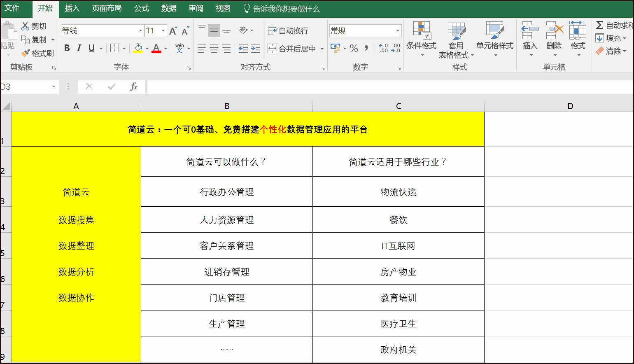Image resolution: width=634 pixels, height=364 pixels.
Task: Align text left
Action: (x=202, y=49)
